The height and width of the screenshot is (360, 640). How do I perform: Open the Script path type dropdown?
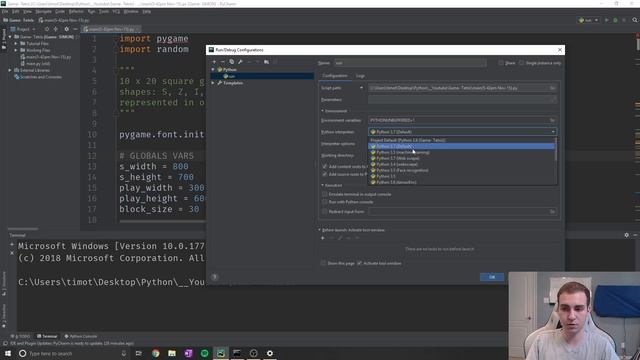(x=361, y=88)
